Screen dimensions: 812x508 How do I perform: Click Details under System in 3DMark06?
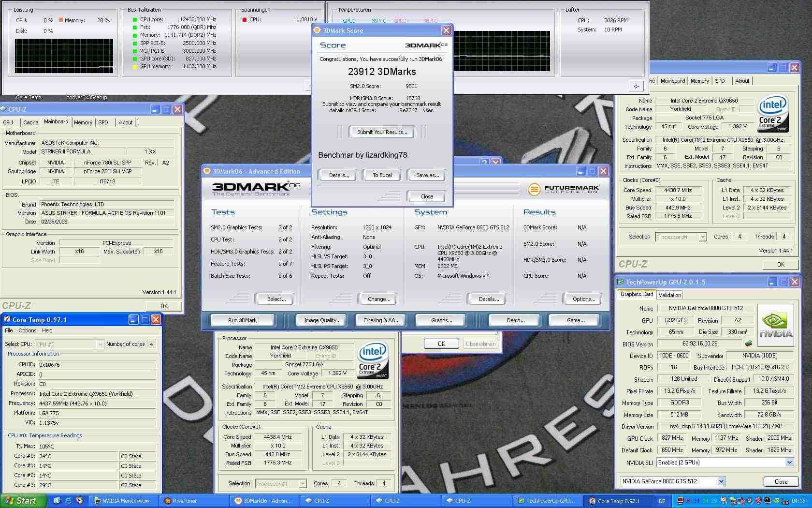click(x=489, y=299)
